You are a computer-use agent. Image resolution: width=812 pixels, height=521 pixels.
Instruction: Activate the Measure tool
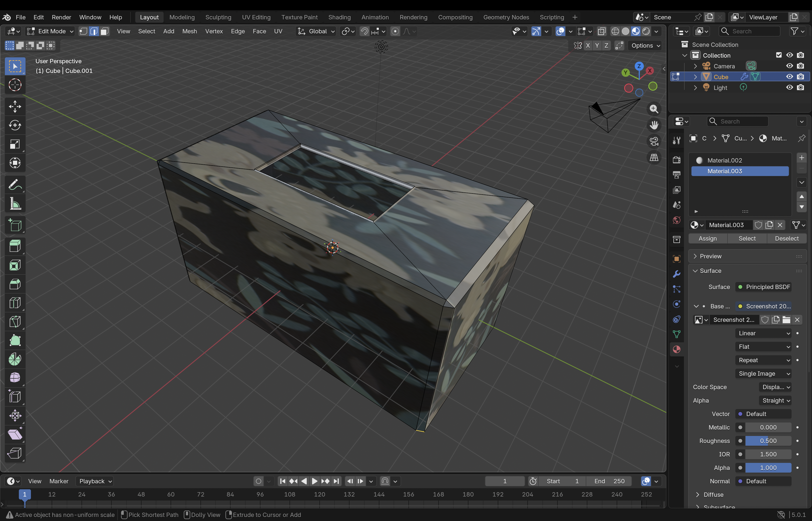[x=15, y=204]
